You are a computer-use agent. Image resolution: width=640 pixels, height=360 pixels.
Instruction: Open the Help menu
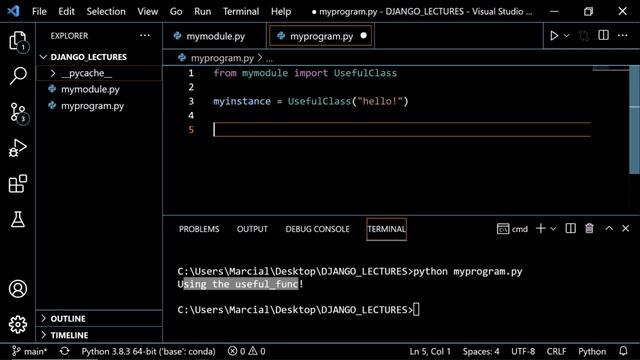281,11
